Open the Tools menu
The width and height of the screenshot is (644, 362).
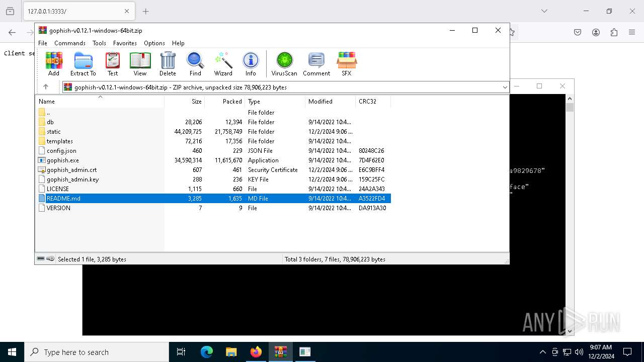99,43
